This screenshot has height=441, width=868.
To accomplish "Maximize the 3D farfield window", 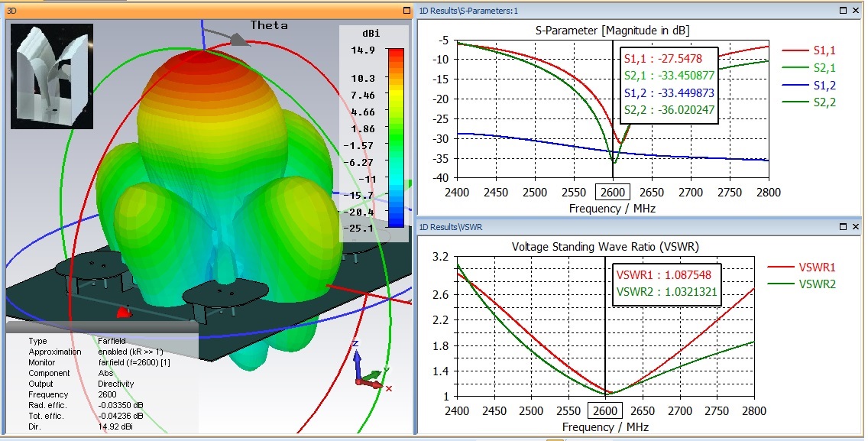I will pyautogui.click(x=406, y=11).
